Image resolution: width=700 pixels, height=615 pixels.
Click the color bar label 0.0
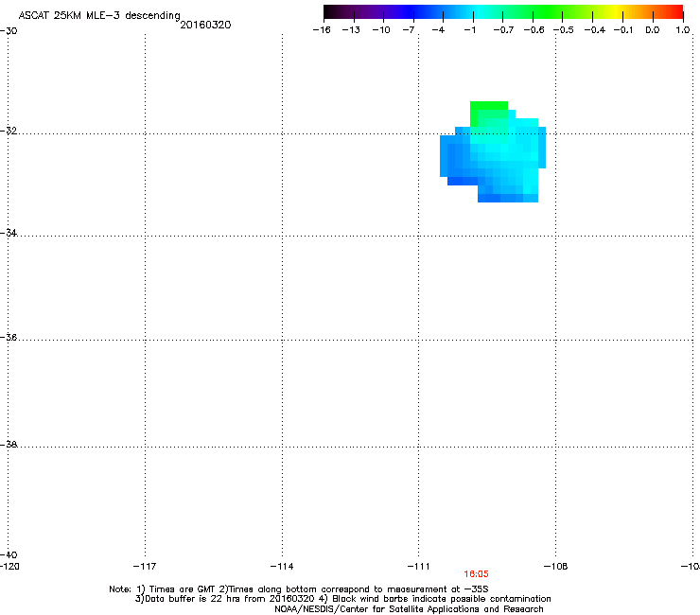[653, 30]
